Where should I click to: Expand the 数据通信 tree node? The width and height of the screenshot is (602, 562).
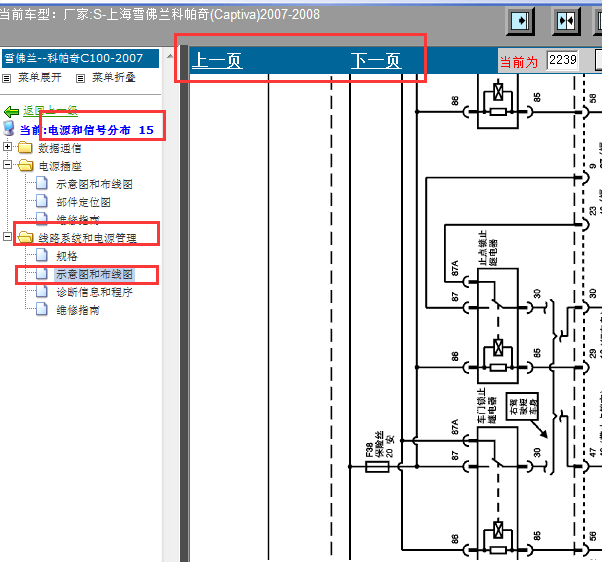point(7,147)
